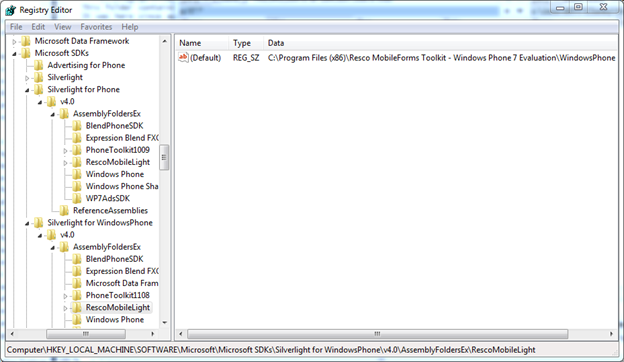Collapse the Silverlight for WindowsPhone key
The width and height of the screenshot is (624, 362).
click(27, 224)
